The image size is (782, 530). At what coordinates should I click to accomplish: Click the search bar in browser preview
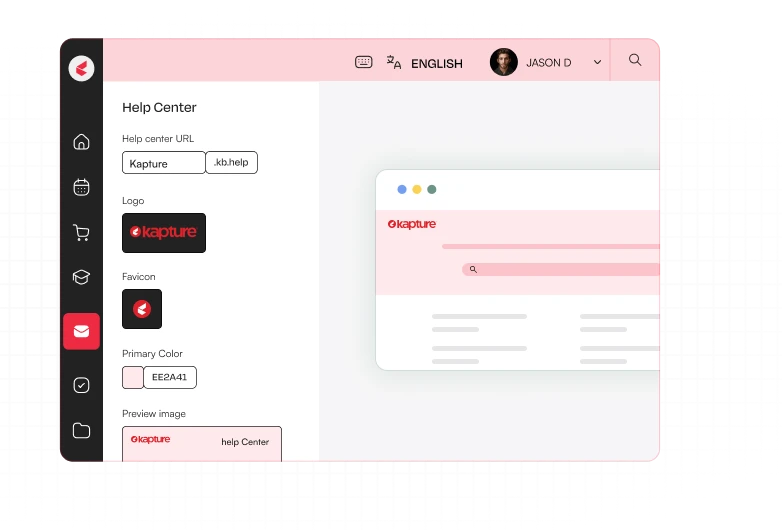561,269
